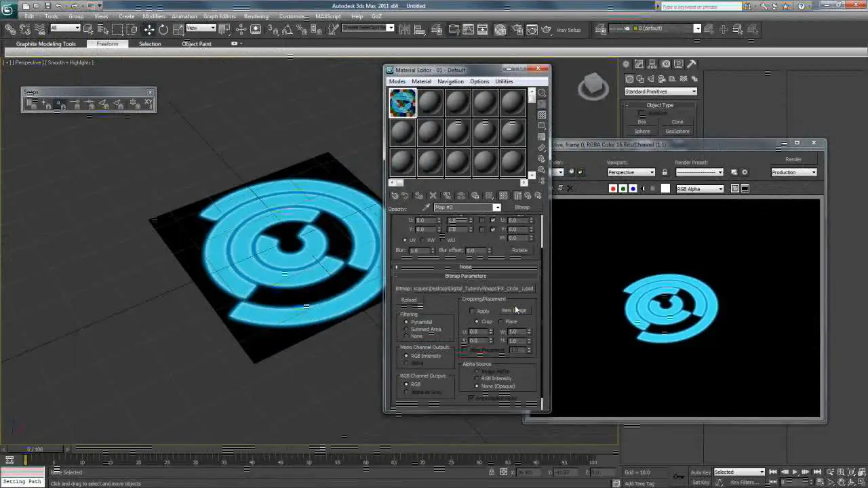The height and width of the screenshot is (488, 868).
Task: Open the Utilities hammer panel tab
Action: pyautogui.click(x=691, y=64)
